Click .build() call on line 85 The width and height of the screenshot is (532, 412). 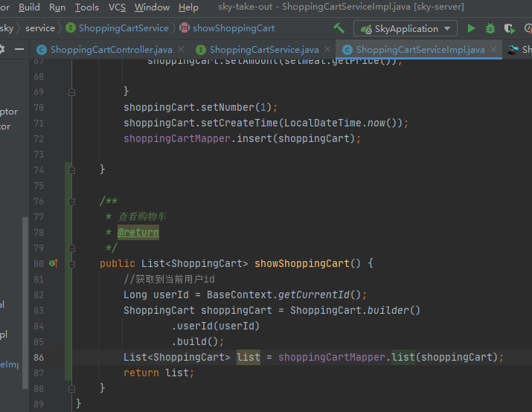195,341
